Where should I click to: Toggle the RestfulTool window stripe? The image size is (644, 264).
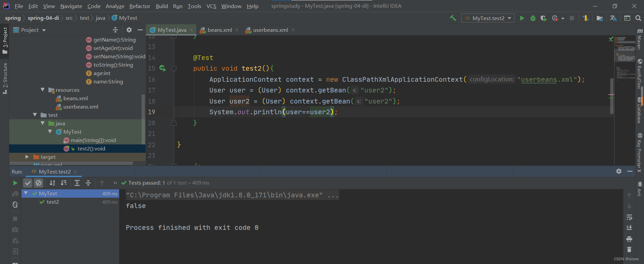(640, 74)
